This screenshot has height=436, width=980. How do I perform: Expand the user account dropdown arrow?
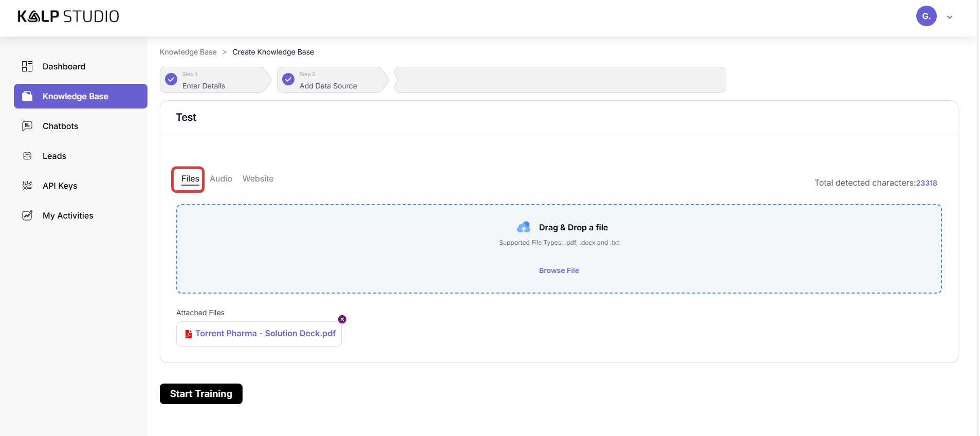pos(950,17)
